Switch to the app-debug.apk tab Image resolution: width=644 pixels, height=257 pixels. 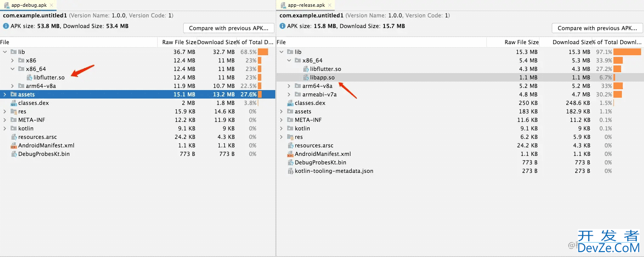point(29,6)
